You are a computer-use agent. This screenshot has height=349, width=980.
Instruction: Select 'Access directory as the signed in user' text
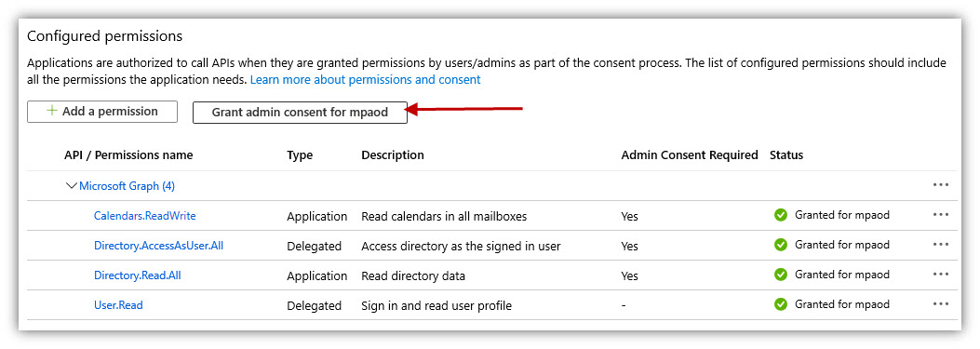tap(461, 247)
